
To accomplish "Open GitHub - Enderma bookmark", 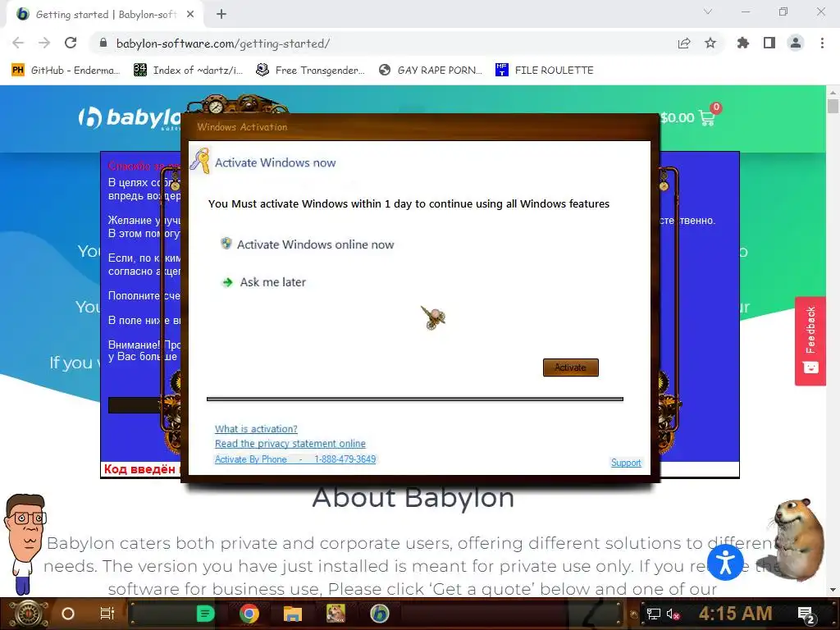I will [66, 71].
